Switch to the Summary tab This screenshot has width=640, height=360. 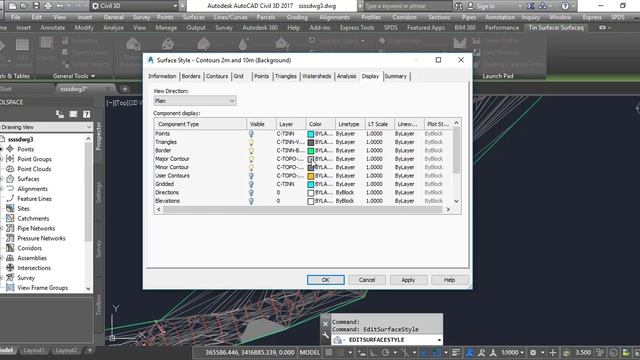click(396, 76)
